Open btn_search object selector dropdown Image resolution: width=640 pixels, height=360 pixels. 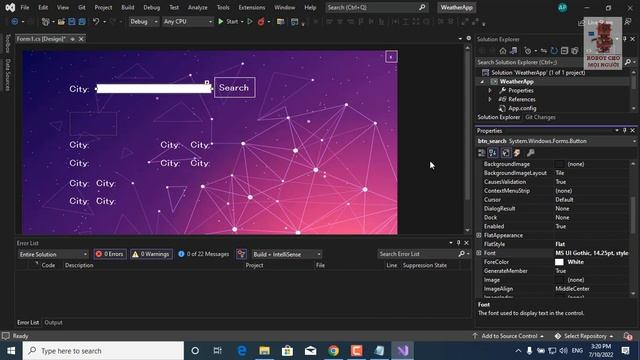pos(635,141)
